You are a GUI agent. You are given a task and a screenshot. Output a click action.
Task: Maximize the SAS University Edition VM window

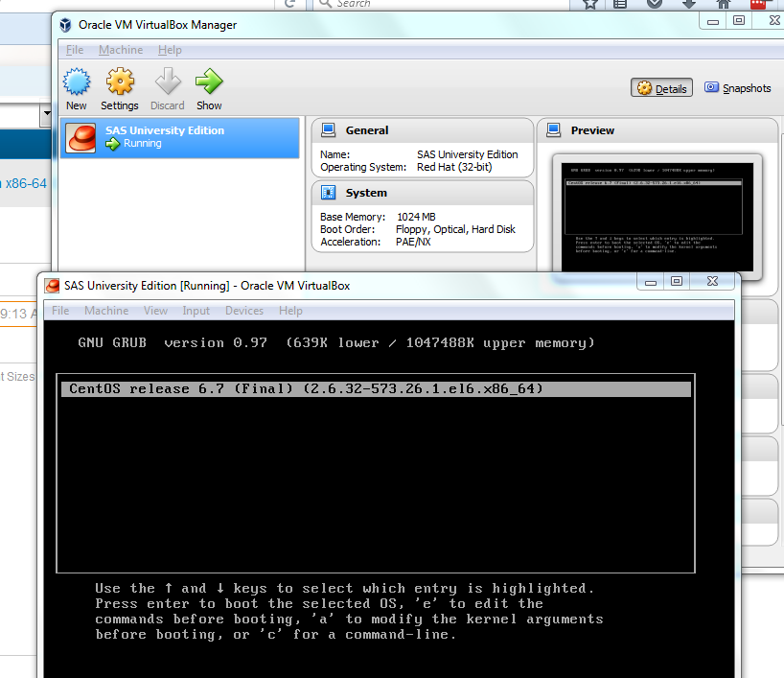[677, 282]
